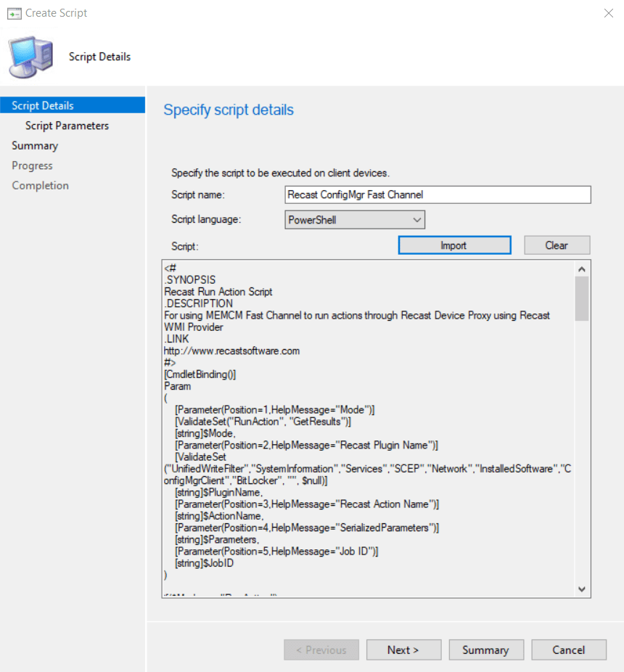Image resolution: width=624 pixels, height=672 pixels.
Task: Click the disabled Previous button
Action: click(320, 650)
